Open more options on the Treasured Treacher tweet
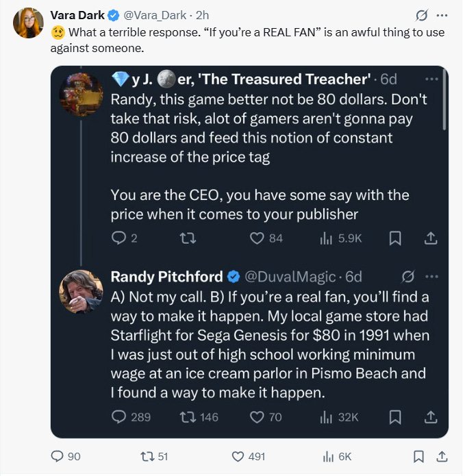This screenshot has width=465, height=476. [431, 79]
